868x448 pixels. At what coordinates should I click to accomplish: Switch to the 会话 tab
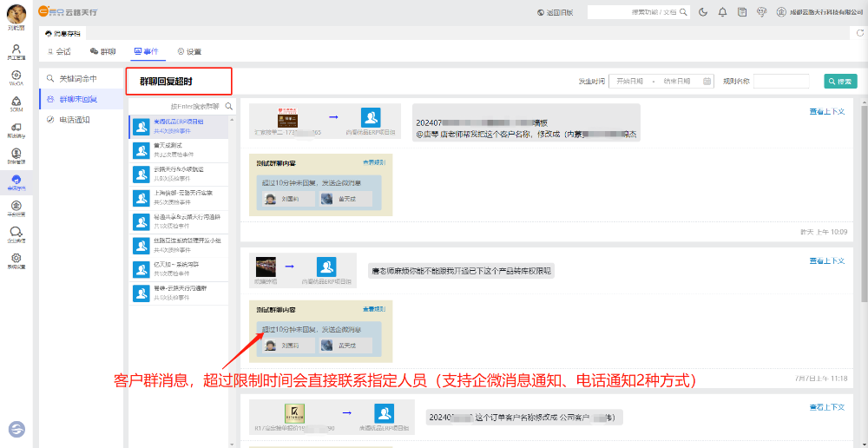pos(60,51)
